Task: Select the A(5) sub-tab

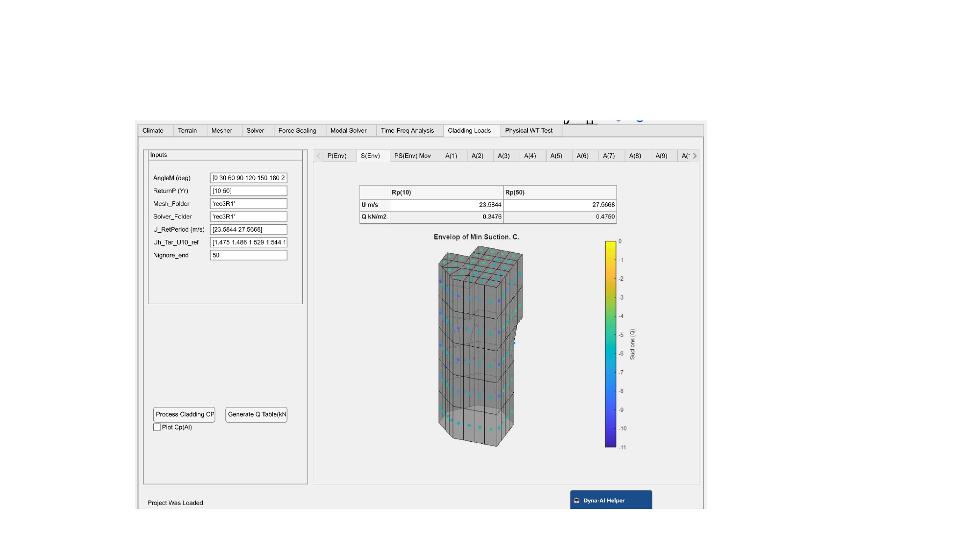Action: [x=556, y=156]
